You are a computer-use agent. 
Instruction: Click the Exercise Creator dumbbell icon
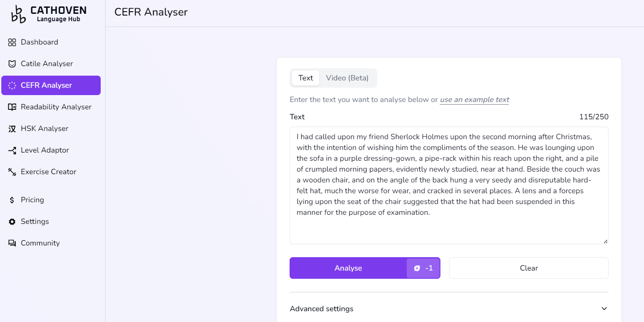click(x=12, y=172)
